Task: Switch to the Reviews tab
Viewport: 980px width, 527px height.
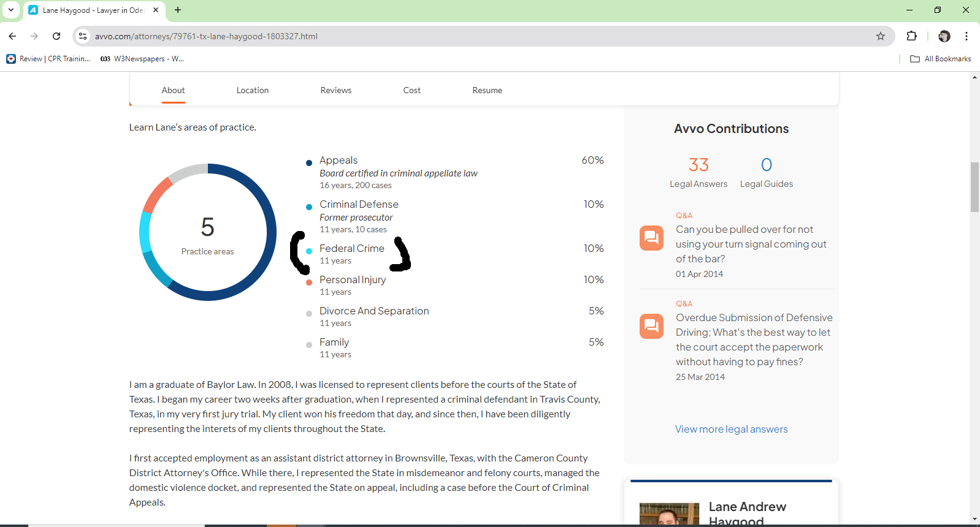Action: click(335, 90)
